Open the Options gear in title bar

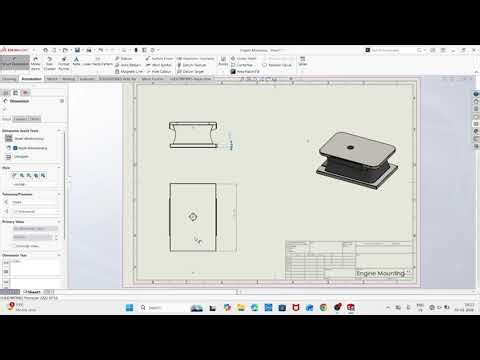pyautogui.click(x=152, y=50)
